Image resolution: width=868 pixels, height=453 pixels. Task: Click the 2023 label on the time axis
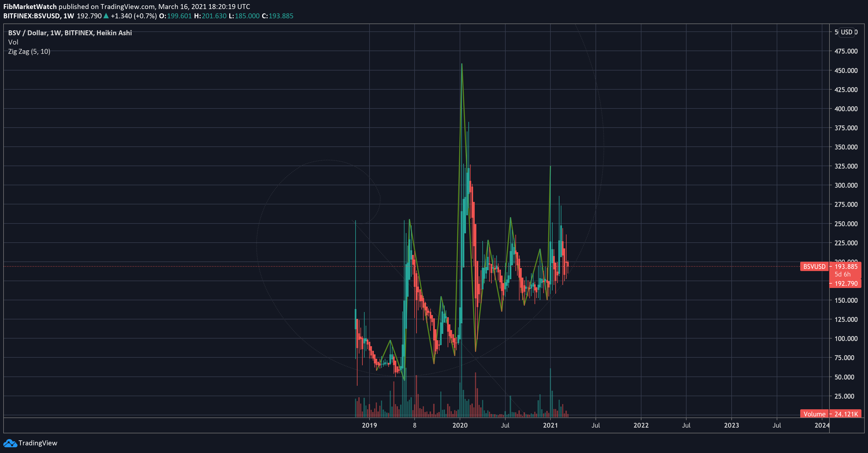pos(732,425)
